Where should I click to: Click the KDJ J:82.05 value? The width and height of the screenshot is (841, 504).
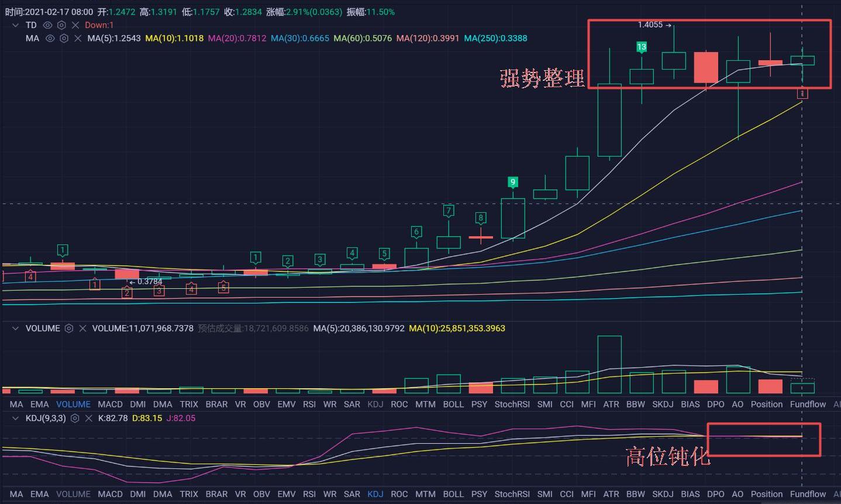(181, 419)
